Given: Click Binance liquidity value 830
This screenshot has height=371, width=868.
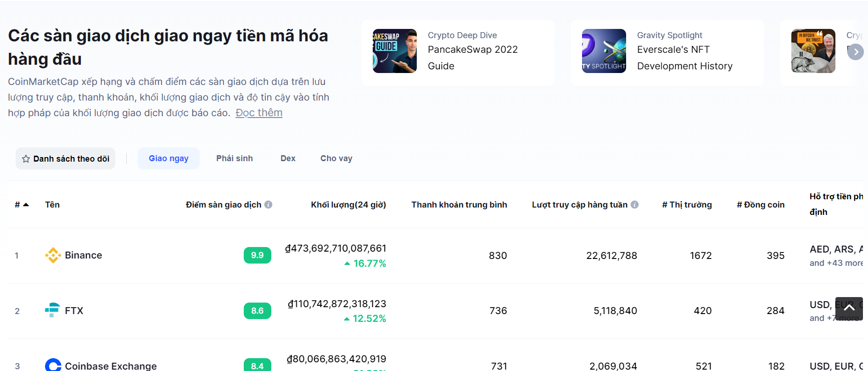Looking at the screenshot, I should click(x=498, y=256).
